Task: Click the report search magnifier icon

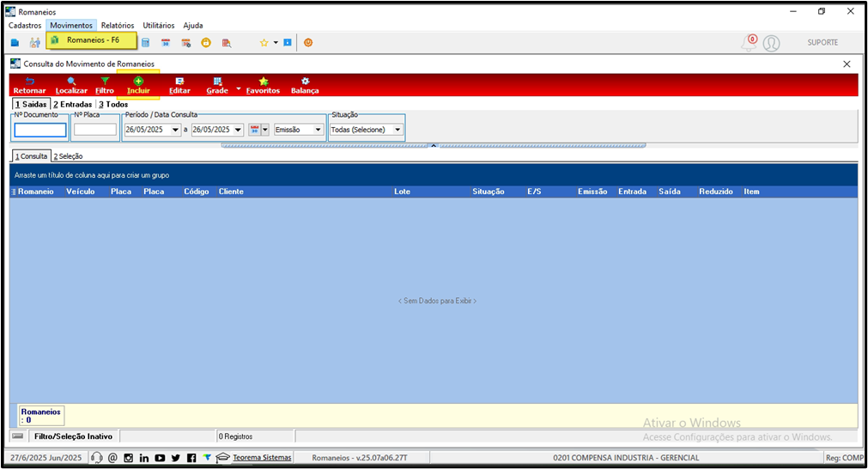Action: pos(227,43)
